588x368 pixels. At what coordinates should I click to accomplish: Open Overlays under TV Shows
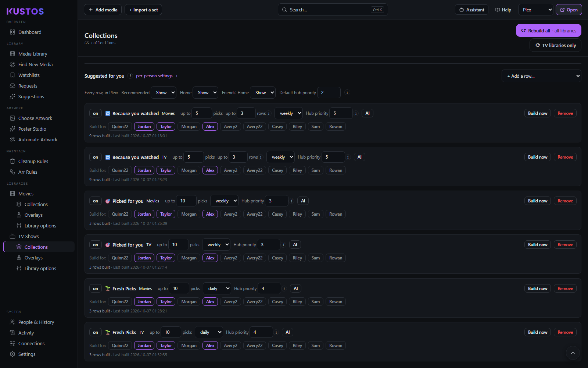(x=33, y=258)
